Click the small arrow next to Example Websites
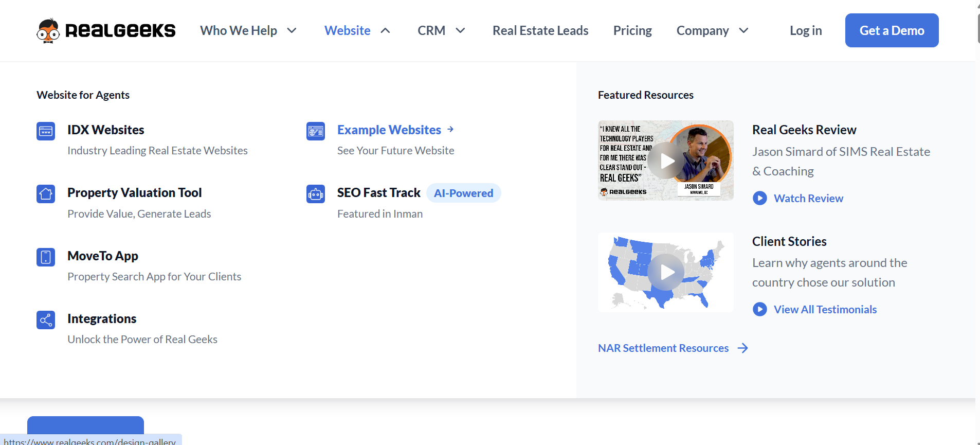Viewport: 980px width, 445px height. click(x=450, y=129)
